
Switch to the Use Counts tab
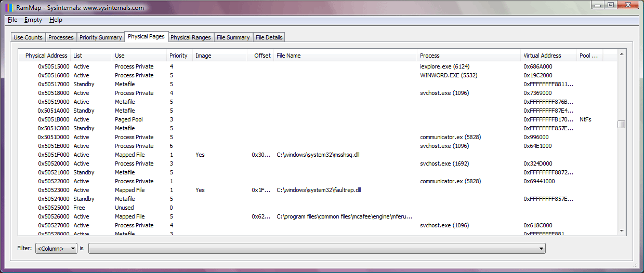coord(28,37)
